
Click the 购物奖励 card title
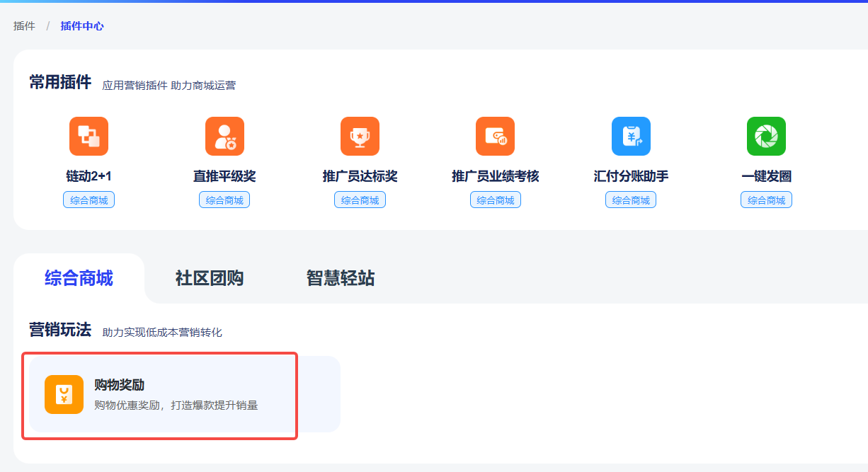(x=120, y=385)
